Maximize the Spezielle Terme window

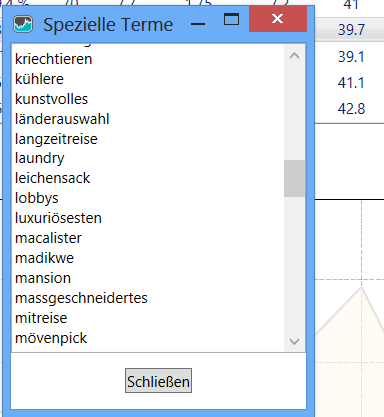pos(231,19)
